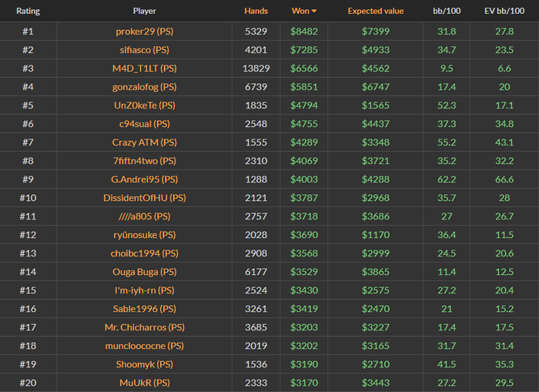This screenshot has height=392, width=539.
Task: Sort table by Hands column
Action: click(256, 12)
